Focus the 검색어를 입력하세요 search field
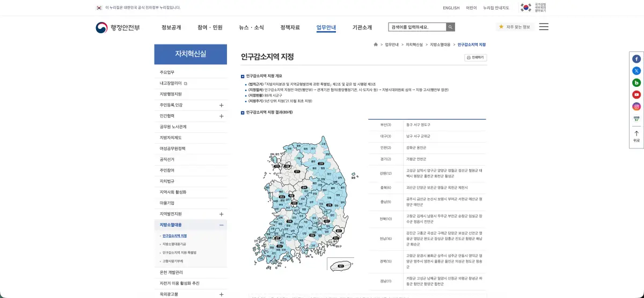This screenshot has height=298, width=644. (417, 27)
